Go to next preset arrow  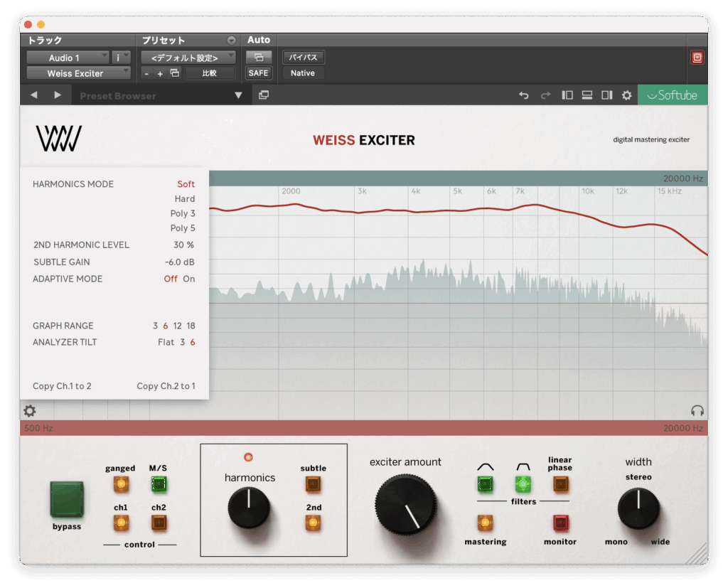58,95
